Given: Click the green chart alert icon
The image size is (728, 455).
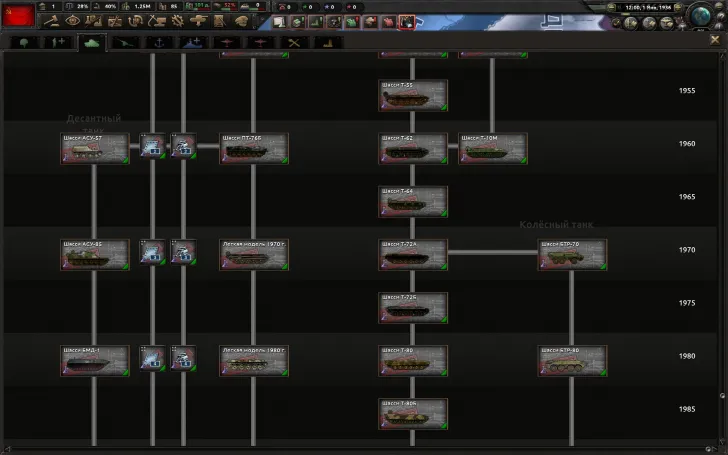Looking at the screenshot, I should [316, 22].
